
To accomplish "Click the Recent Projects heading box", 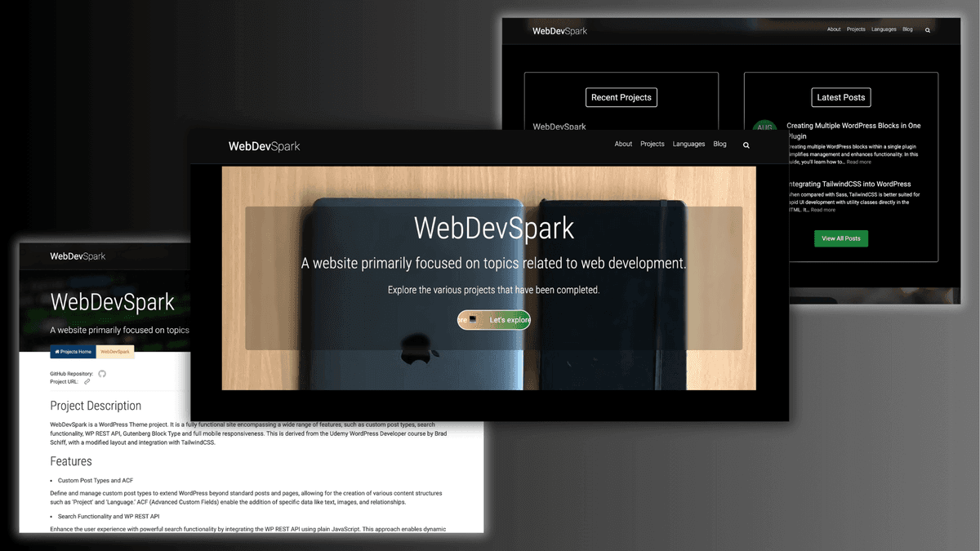I will [621, 97].
